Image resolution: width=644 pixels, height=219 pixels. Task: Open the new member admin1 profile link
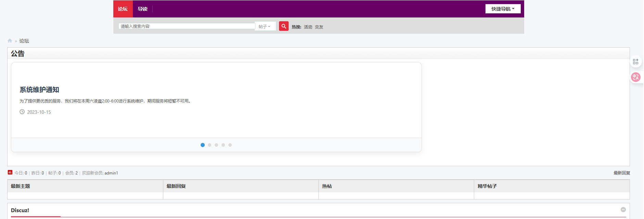[111, 173]
